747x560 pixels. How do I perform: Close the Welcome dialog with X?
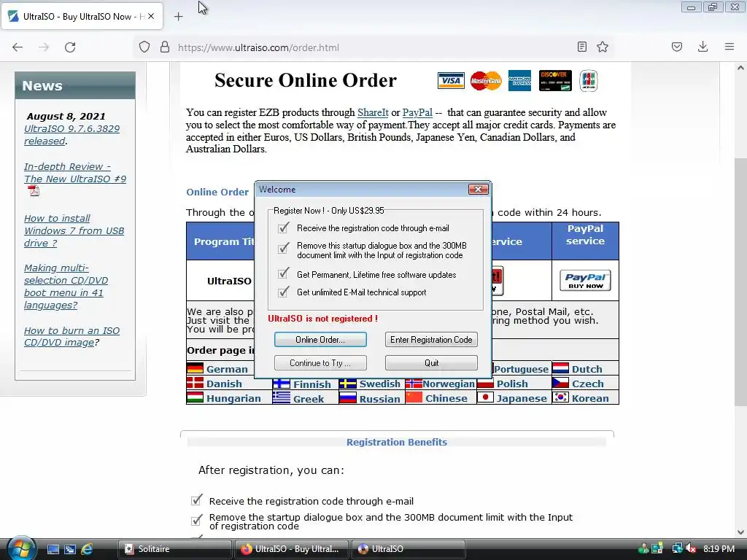click(478, 189)
